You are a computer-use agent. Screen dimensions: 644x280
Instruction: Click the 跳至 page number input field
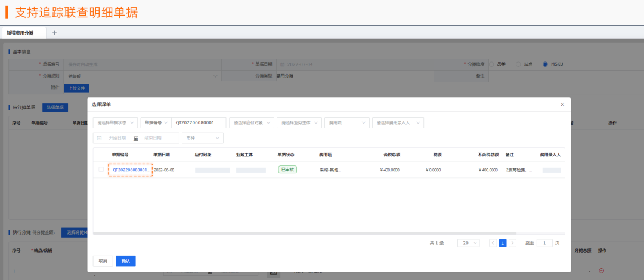click(x=544, y=243)
